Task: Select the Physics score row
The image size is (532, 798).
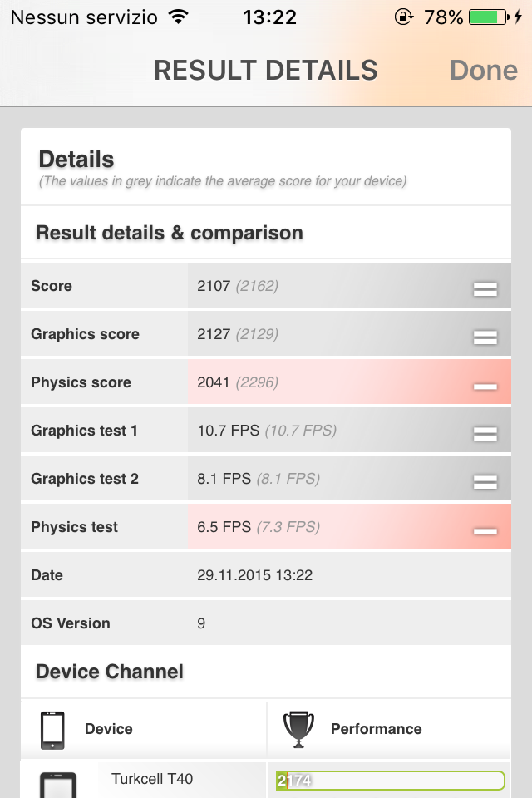Action: (x=266, y=382)
